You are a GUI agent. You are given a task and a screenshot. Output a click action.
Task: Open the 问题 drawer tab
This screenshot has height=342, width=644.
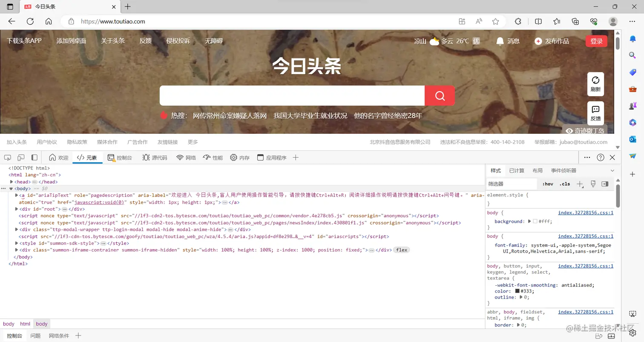click(x=35, y=336)
